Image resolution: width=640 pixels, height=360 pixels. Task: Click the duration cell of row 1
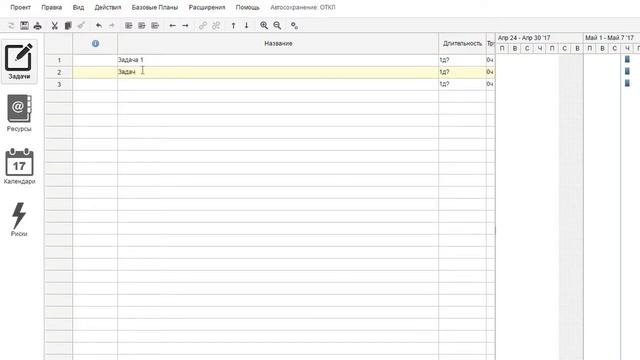[462, 60]
